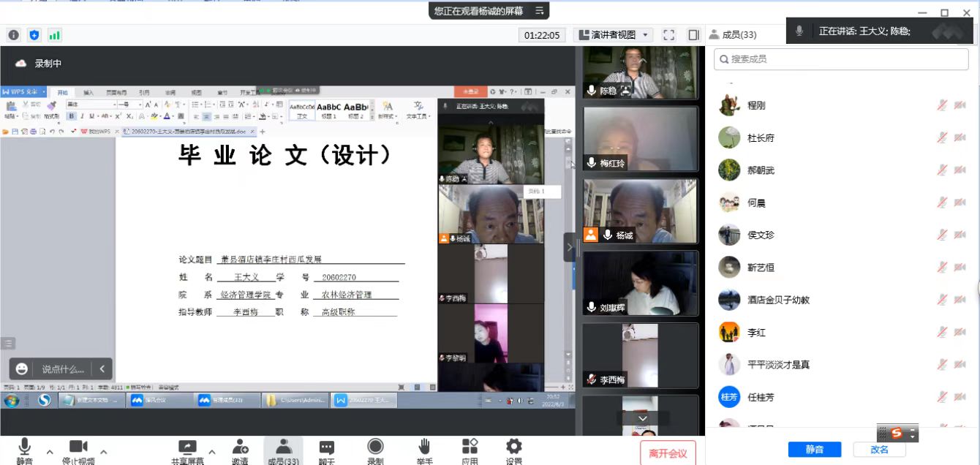Image resolution: width=980 pixels, height=465 pixels.
Task: Open the Settings (设置) gear icon
Action: click(x=513, y=450)
